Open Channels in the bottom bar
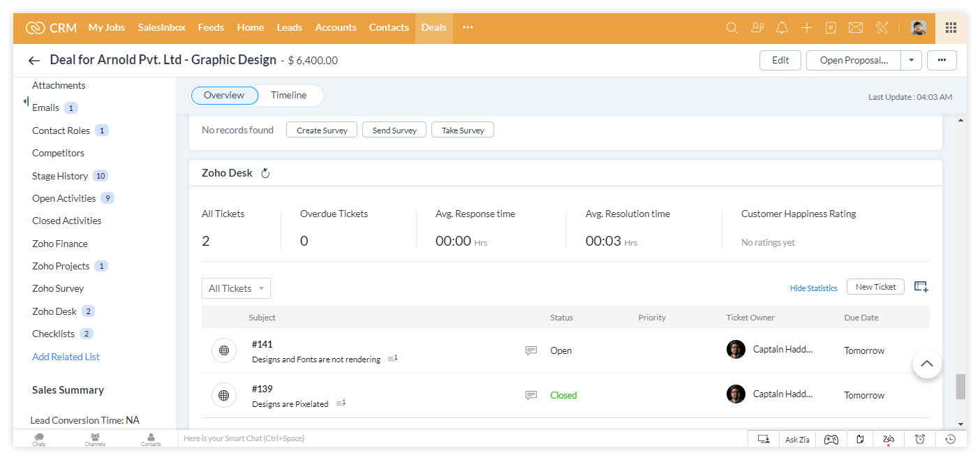980x460 pixels. pos(95,439)
